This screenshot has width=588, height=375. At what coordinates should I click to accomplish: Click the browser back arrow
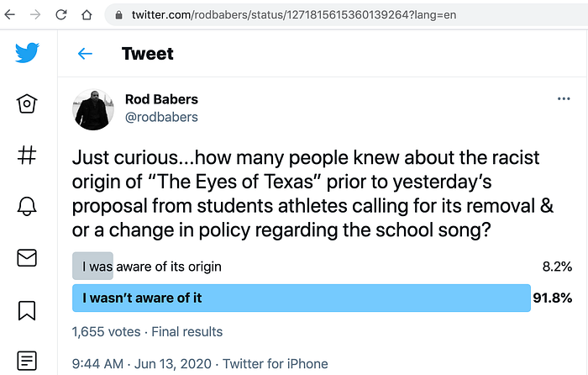click(10, 14)
